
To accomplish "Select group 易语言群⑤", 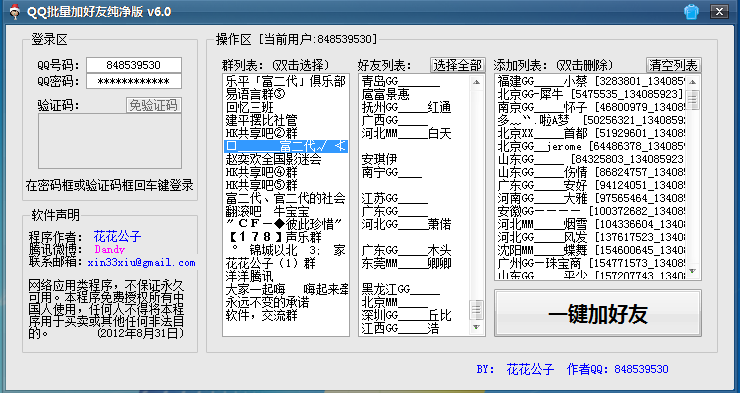I will point(286,94).
